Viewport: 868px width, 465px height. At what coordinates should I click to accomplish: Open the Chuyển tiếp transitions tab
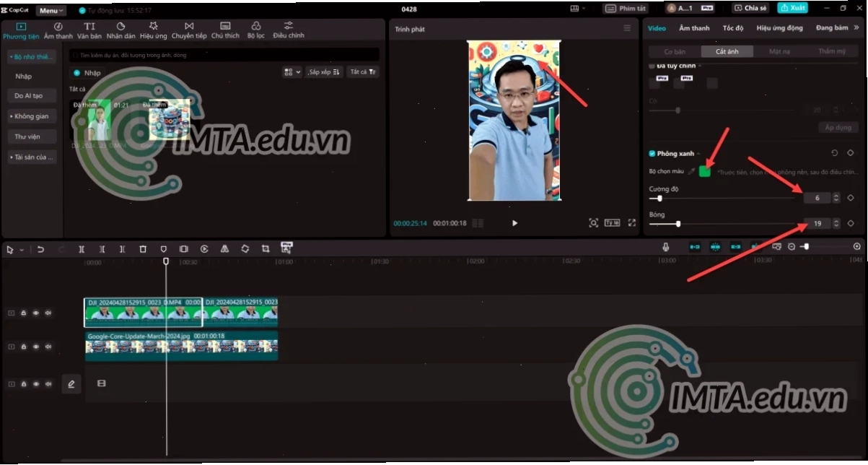(189, 30)
